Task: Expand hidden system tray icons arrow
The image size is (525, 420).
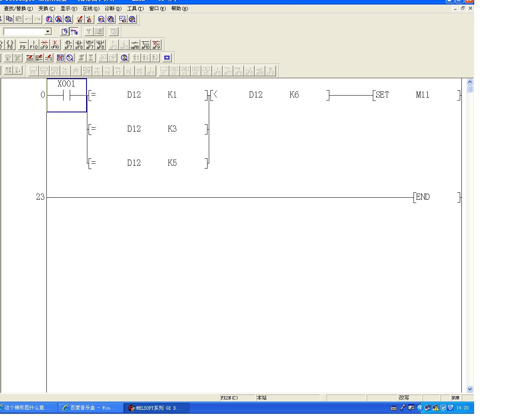Action: click(x=420, y=408)
